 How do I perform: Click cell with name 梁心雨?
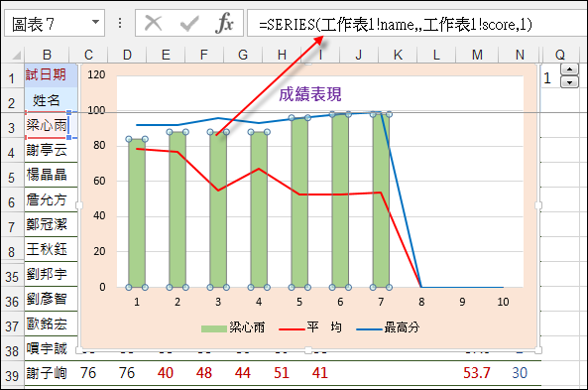pos(48,125)
